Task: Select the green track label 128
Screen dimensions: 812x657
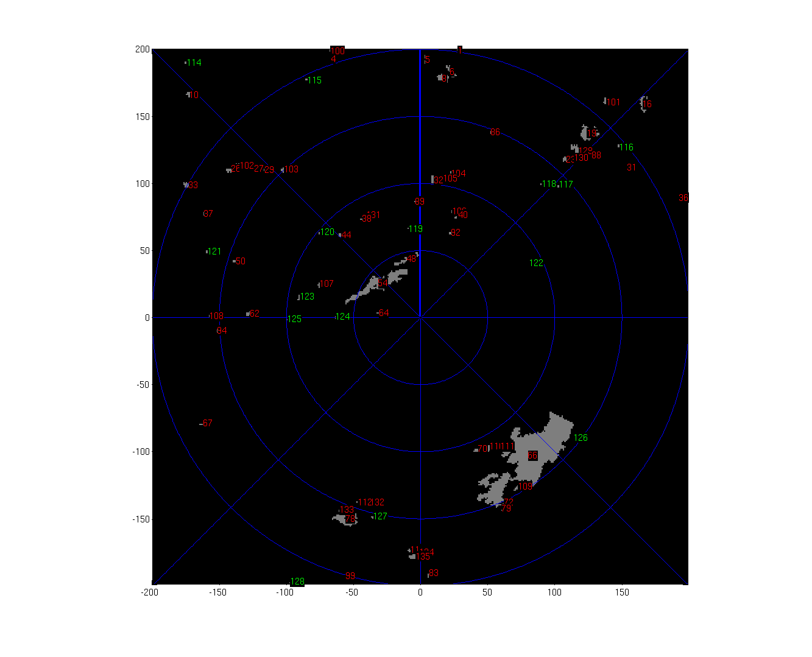Action: point(297,581)
